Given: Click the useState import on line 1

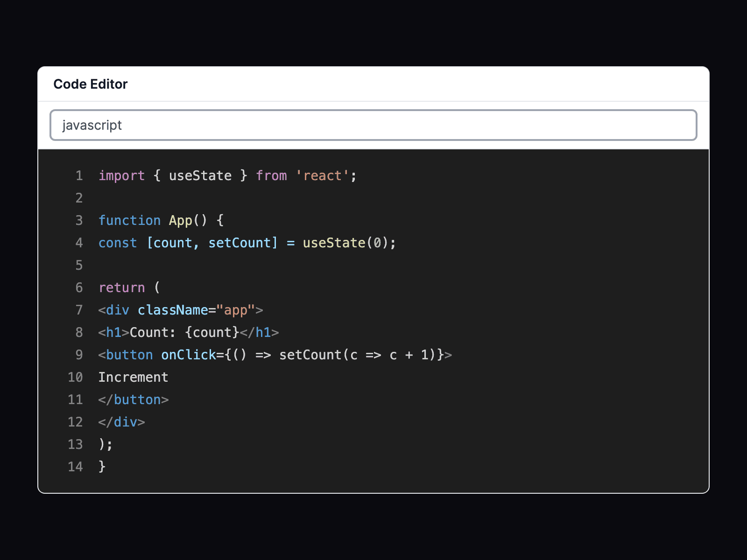Looking at the screenshot, I should 200,175.
